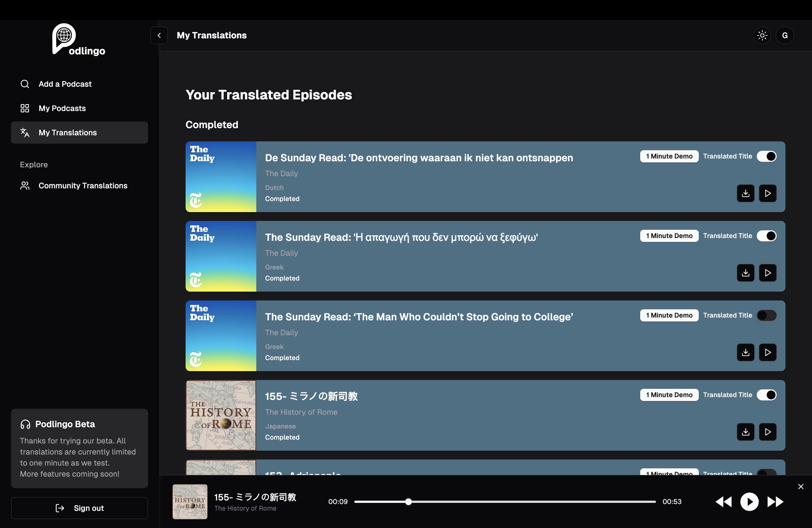
Task: Open The Daily artwork of College episode
Action: (x=221, y=336)
